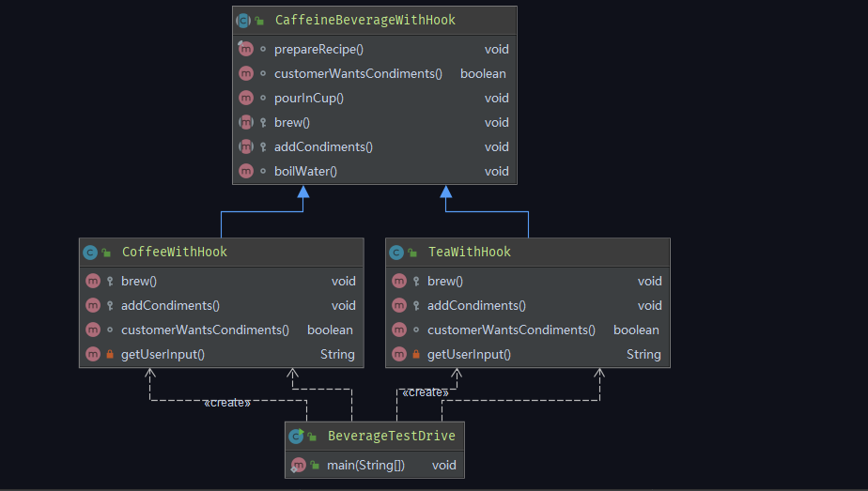This screenshot has width=868, height=491.
Task: Click private lock icon for getUserInput() in CoffeeWithHook
Action: (110, 354)
